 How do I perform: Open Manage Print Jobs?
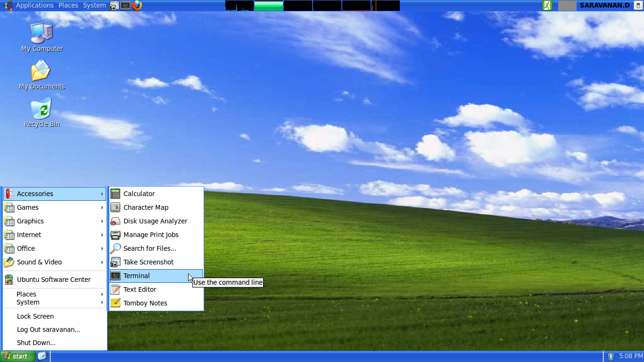[156, 235]
